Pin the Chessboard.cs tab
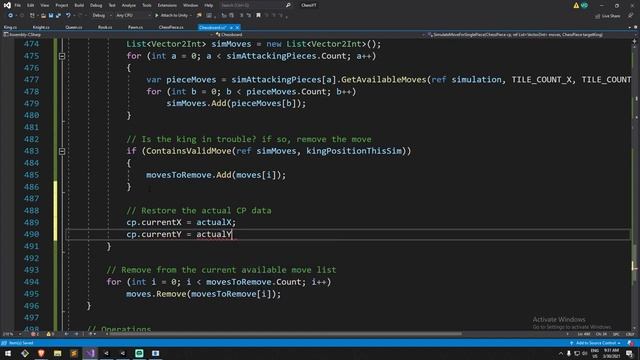 tap(231, 27)
